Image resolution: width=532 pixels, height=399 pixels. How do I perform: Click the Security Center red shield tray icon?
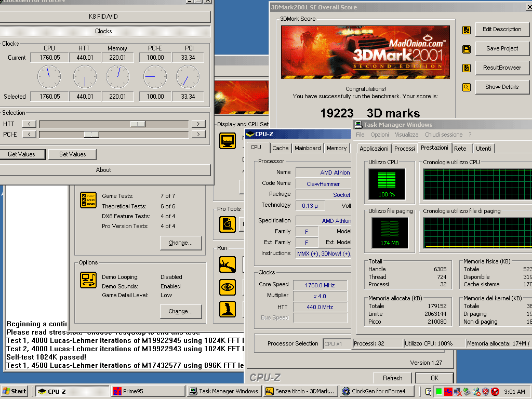[x=486, y=392]
